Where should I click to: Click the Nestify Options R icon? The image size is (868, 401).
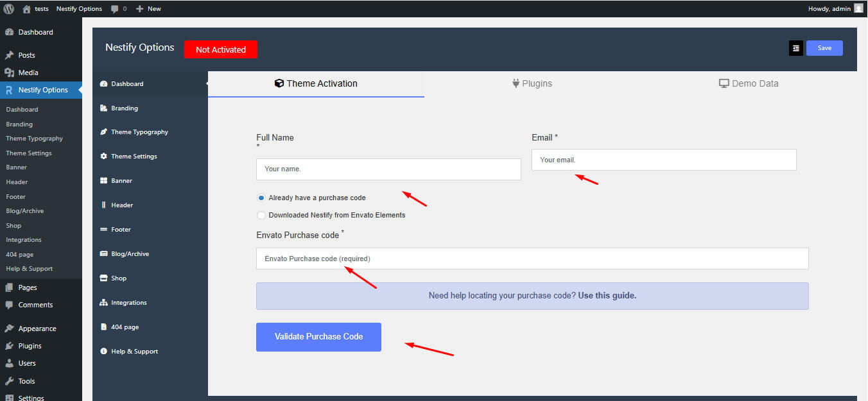coord(10,90)
